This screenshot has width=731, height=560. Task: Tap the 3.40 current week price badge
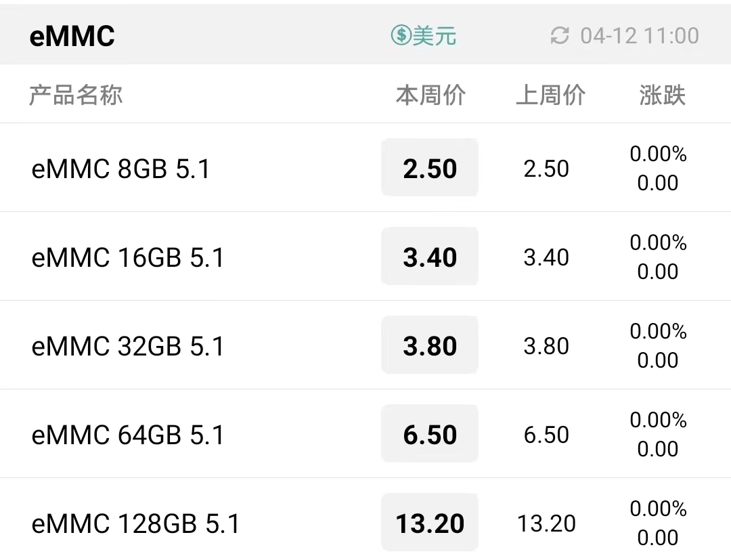pos(430,257)
